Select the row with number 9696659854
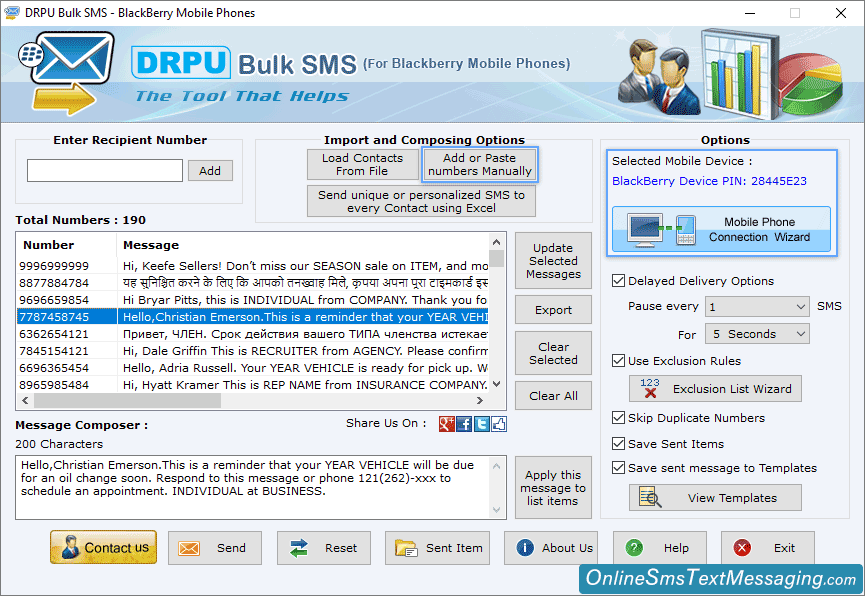The height and width of the screenshot is (596, 865). coord(253,300)
